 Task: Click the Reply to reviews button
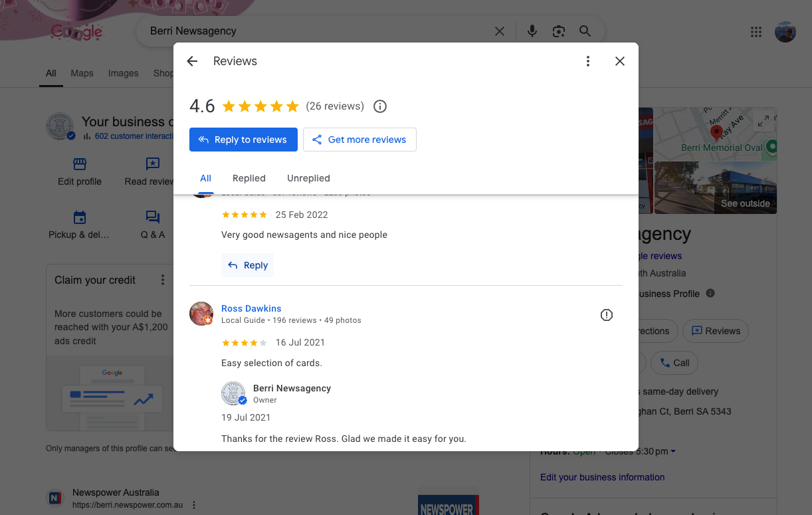[243, 140]
